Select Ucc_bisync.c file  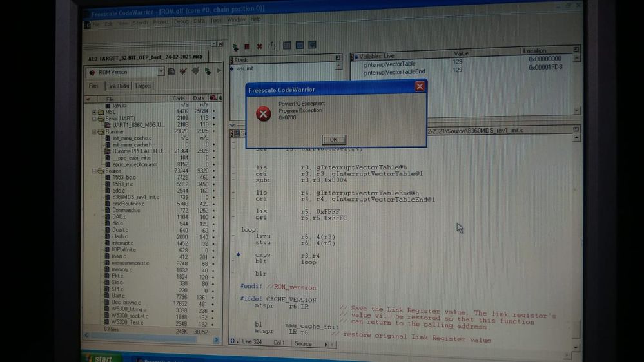(126, 303)
